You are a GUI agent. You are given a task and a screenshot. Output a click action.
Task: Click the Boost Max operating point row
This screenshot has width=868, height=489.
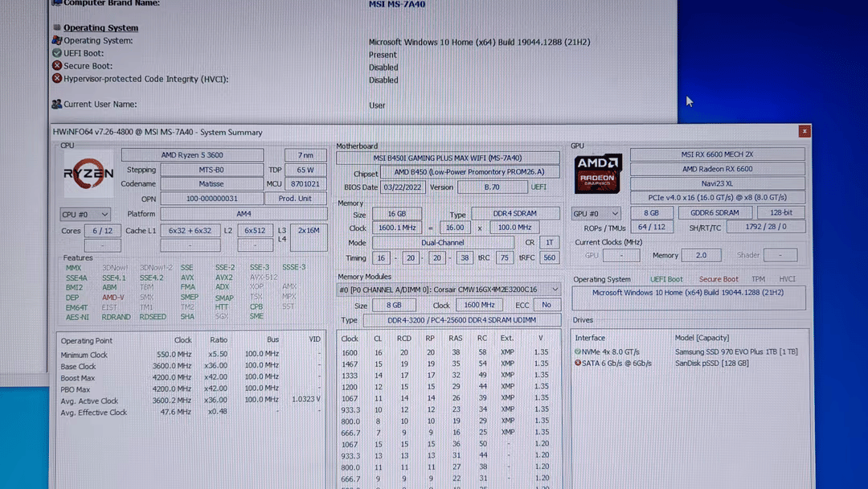tap(191, 378)
